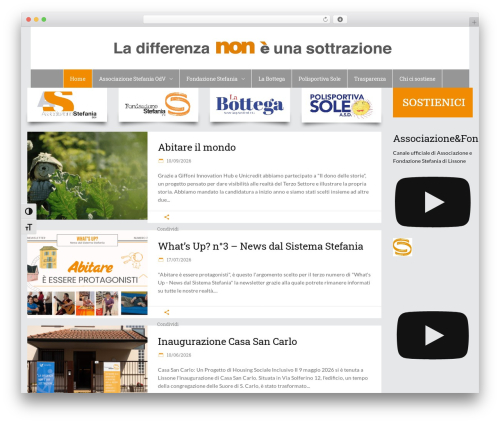Click the calendar icon under Abitare il mondo
This screenshot has height=423, width=500.
tap(161, 161)
